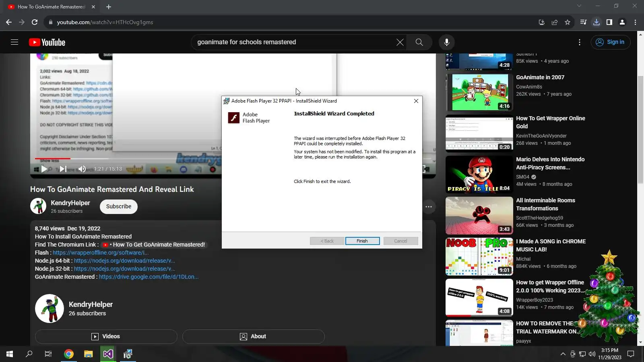Open Windows taskbar search
Screen dimensions: 644x362
pos(29,354)
